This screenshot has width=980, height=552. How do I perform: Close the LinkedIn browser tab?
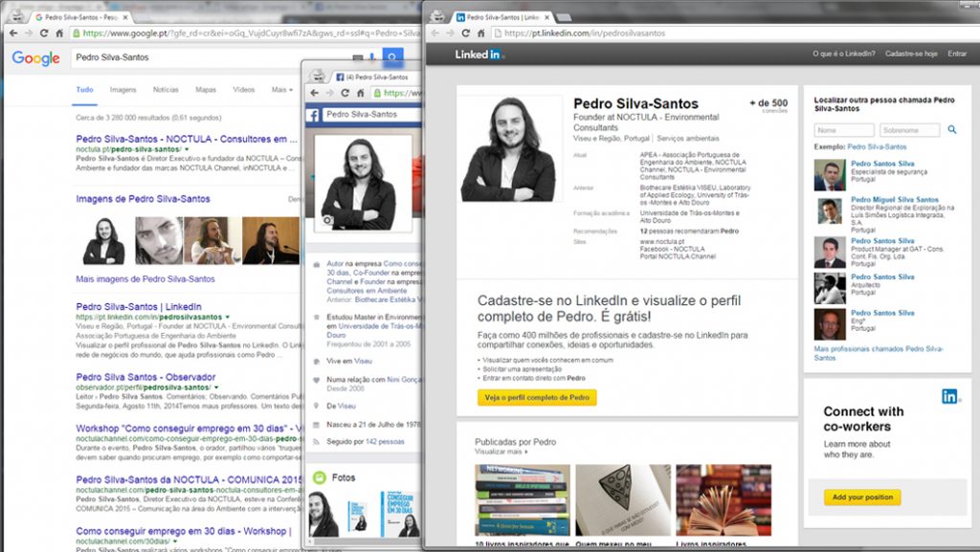546,17
